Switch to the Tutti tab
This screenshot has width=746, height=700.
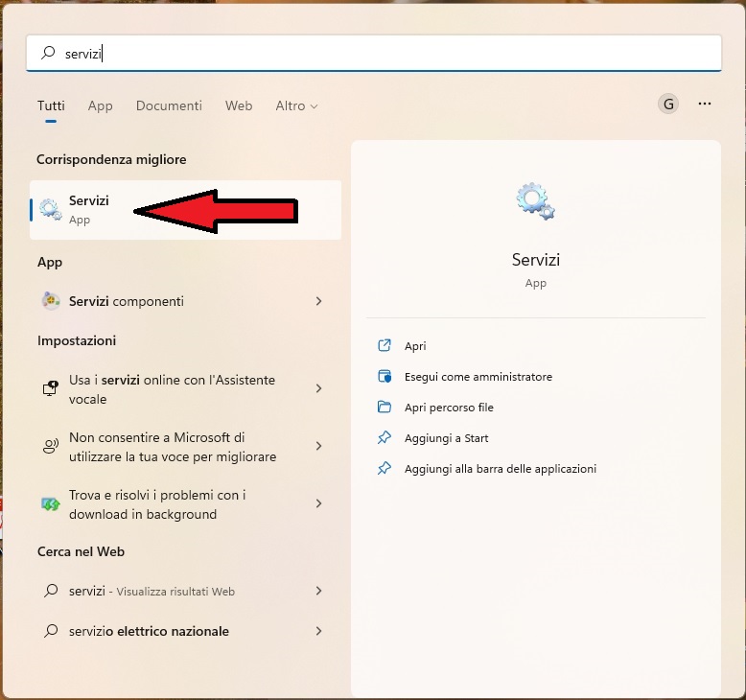point(51,105)
